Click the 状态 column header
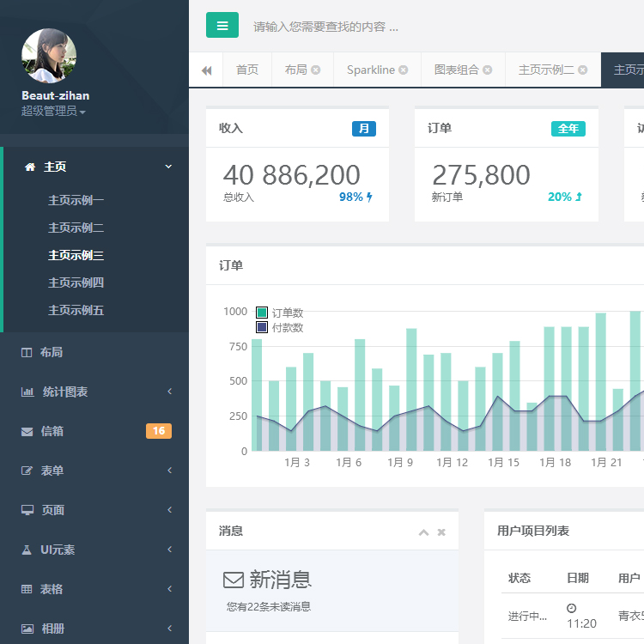This screenshot has width=644, height=644. click(519, 578)
